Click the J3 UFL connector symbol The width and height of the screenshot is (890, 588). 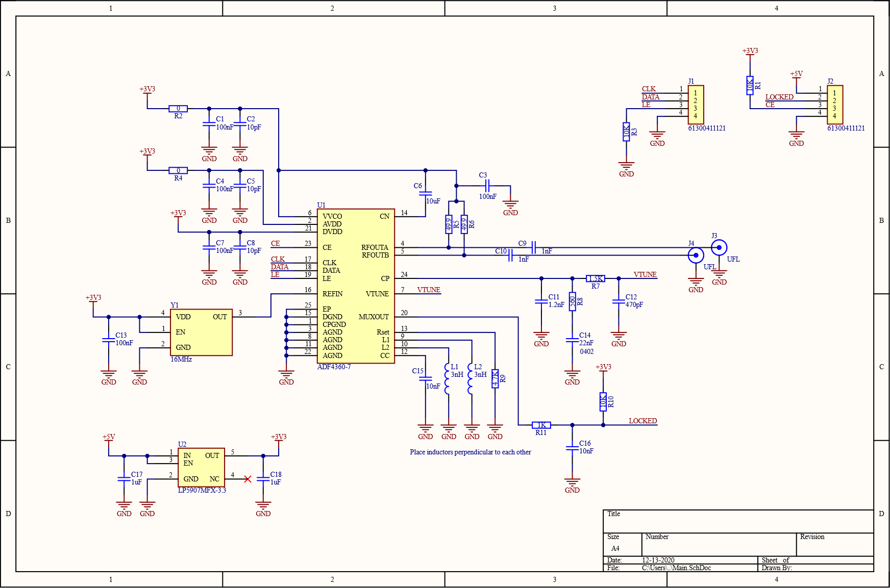point(719,248)
